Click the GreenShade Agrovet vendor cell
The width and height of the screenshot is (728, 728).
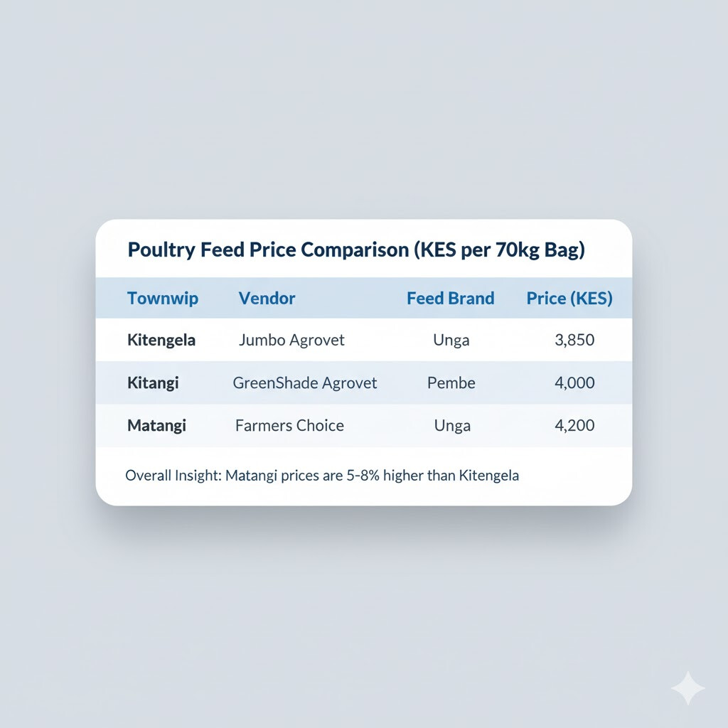pos(305,382)
